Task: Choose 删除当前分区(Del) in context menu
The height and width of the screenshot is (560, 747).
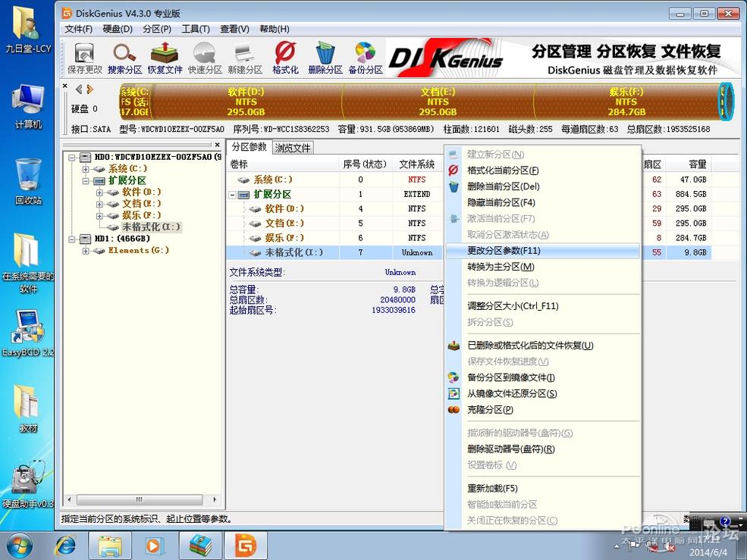Action: (543, 186)
